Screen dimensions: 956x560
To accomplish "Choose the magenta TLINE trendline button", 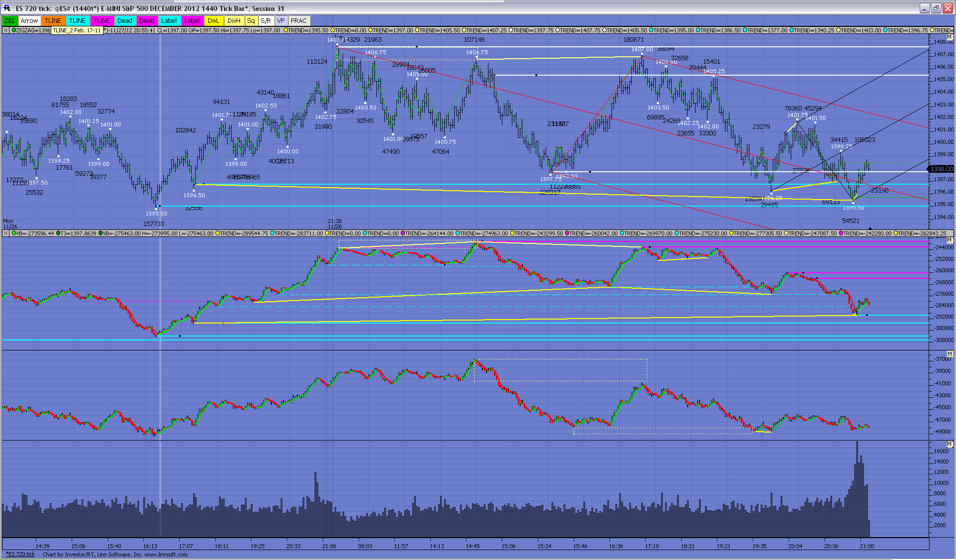I will point(102,20).
